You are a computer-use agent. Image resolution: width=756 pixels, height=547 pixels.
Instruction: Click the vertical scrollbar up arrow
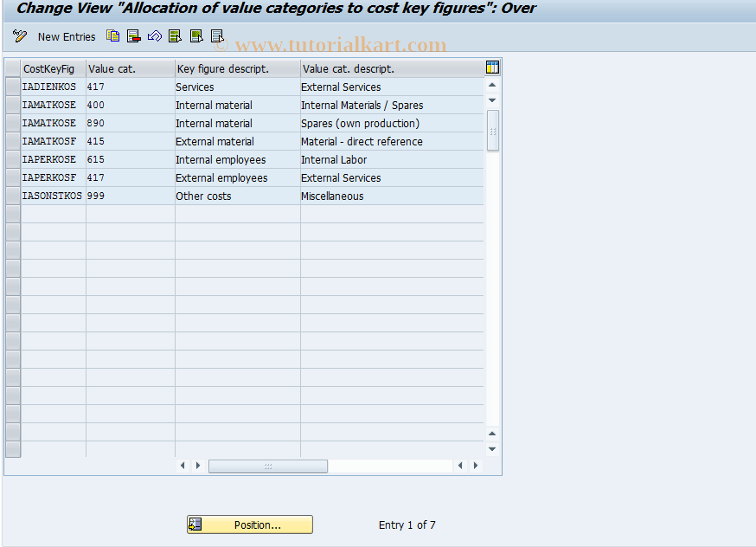coord(492,84)
